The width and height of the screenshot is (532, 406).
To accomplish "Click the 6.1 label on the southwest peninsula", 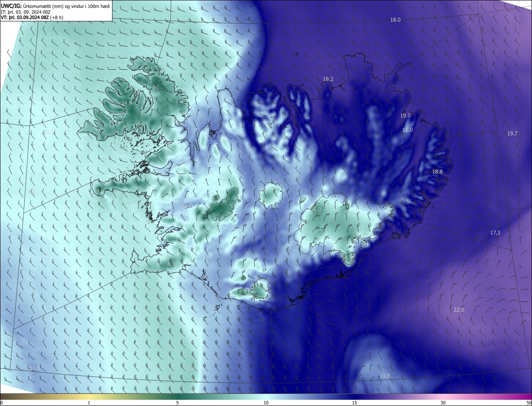I will tap(171, 264).
